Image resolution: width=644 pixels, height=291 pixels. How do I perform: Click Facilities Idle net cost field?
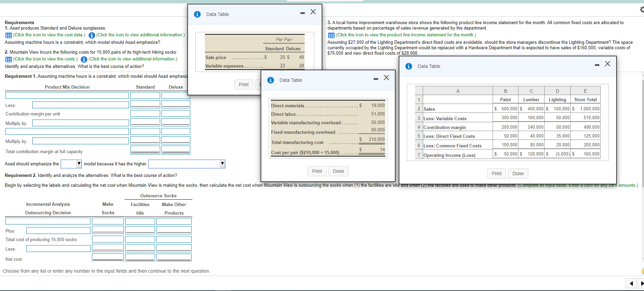pyautogui.click(x=140, y=258)
